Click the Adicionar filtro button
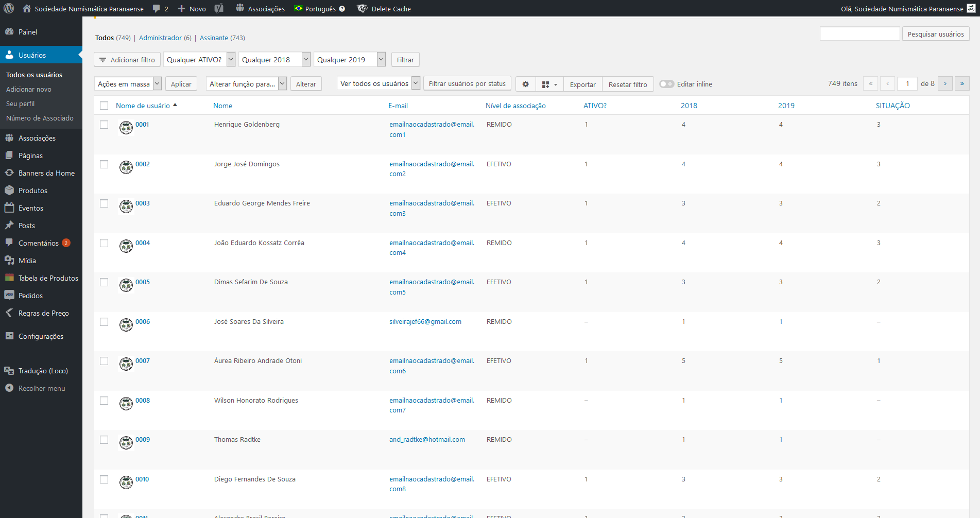980x518 pixels. point(127,60)
